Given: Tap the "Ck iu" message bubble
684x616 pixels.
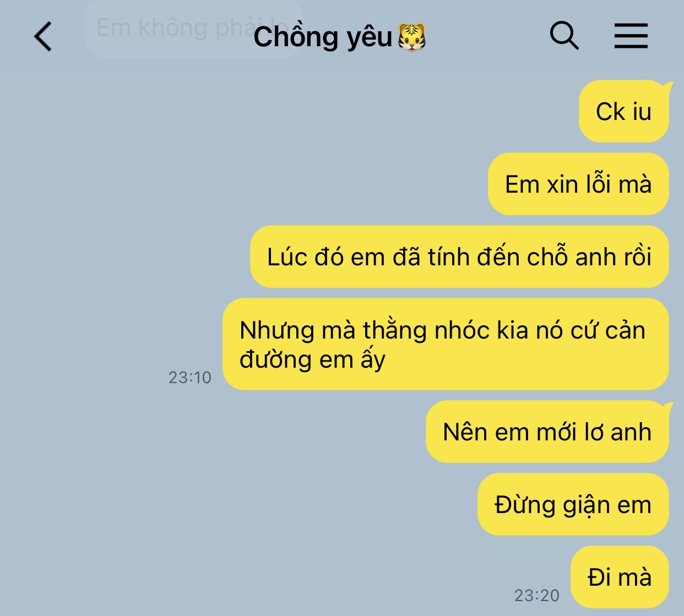Looking at the screenshot, I should 624,111.
